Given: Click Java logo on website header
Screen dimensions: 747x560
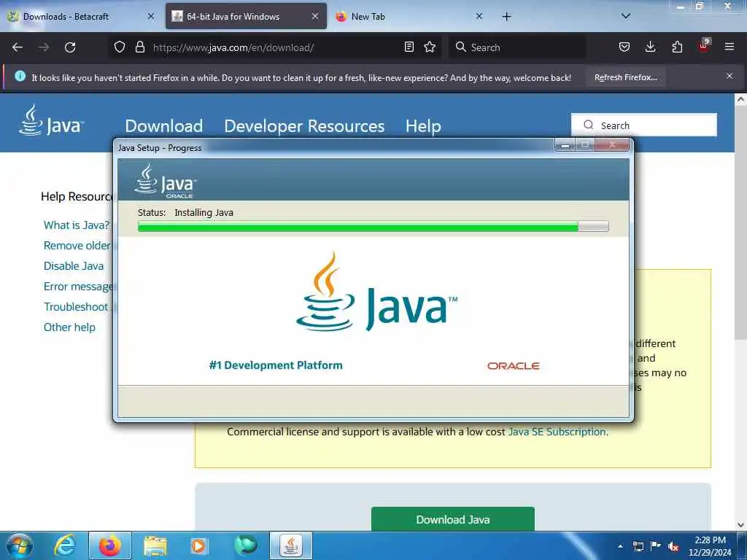Looking at the screenshot, I should 51,120.
